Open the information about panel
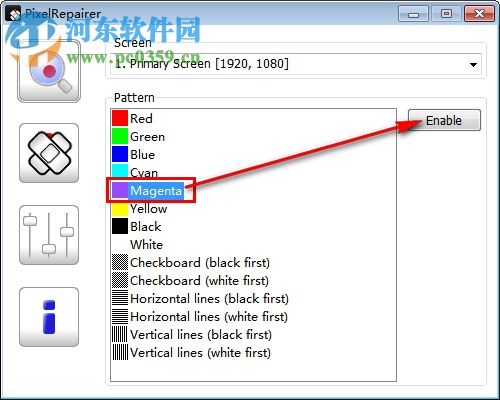The height and width of the screenshot is (400, 500). click(x=49, y=317)
